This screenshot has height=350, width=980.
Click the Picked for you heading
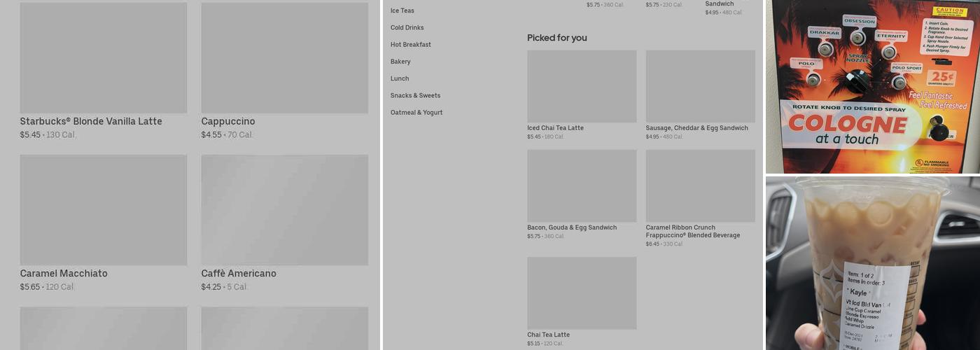pos(557,38)
